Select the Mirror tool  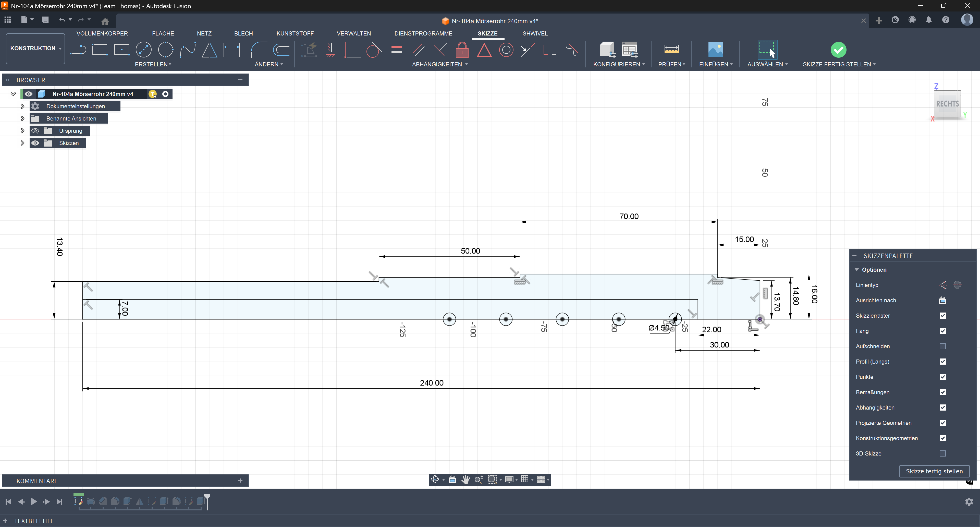coord(209,50)
